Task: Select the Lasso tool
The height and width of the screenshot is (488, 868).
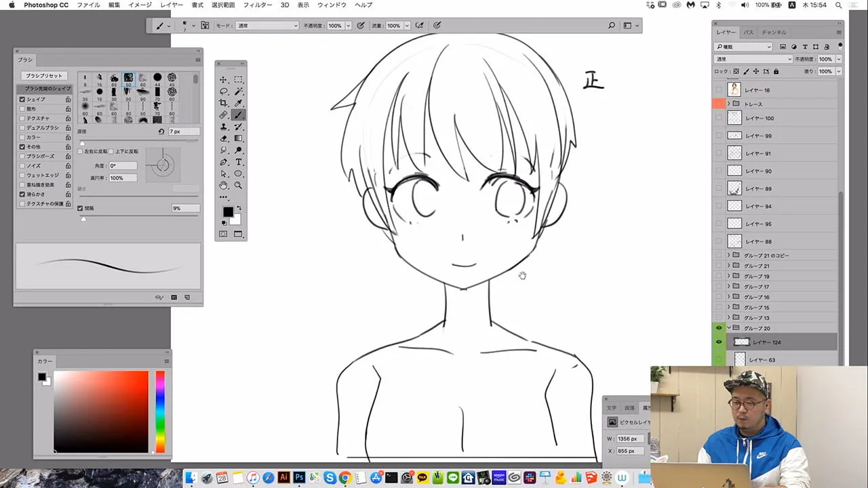Action: [x=223, y=91]
